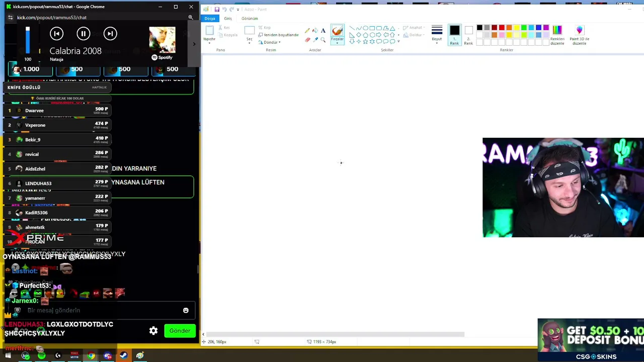The height and width of the screenshot is (362, 644).
Task: Open the Windows Start menu
Action: (x=8, y=356)
